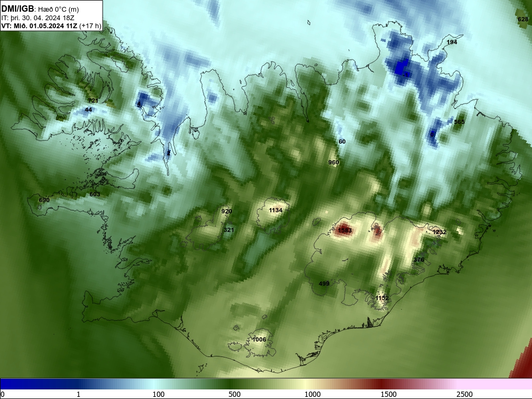Click the 960 label in north-central area

point(334,162)
